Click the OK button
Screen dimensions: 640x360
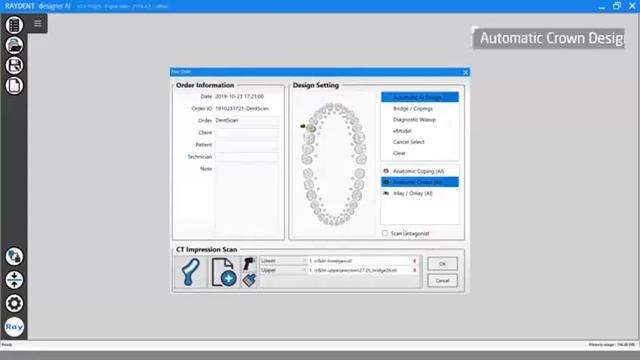point(442,264)
